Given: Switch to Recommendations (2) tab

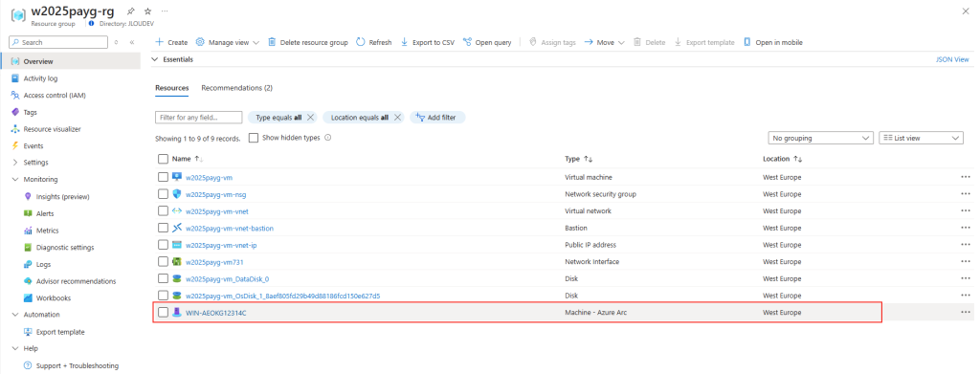Looking at the screenshot, I should [x=237, y=88].
